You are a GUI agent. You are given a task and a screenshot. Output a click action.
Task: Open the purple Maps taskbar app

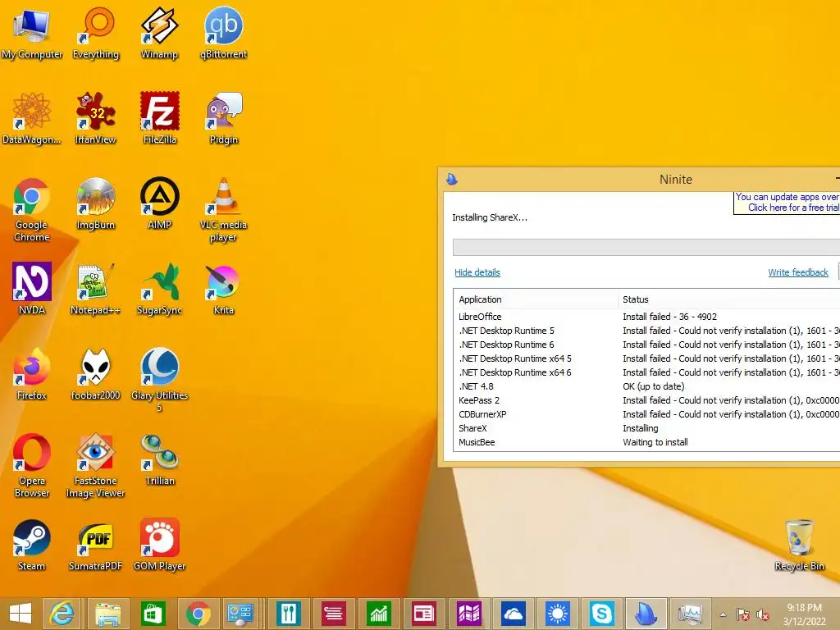point(468,614)
